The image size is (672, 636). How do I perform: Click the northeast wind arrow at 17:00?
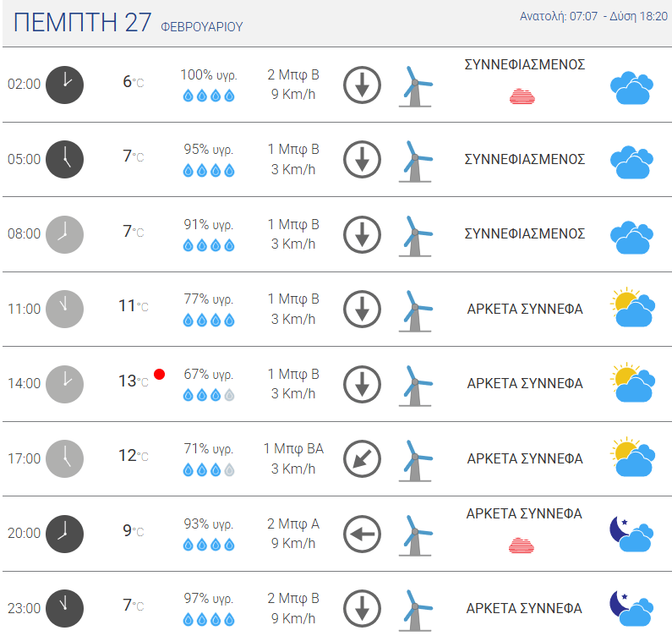tap(362, 459)
